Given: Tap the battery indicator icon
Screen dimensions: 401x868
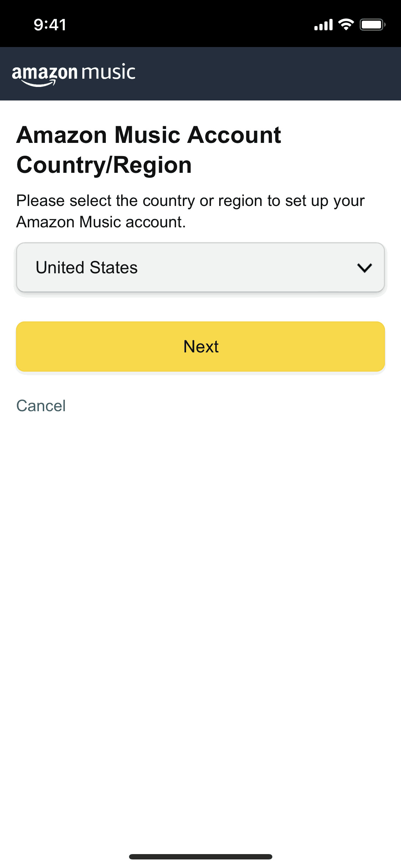Looking at the screenshot, I should coord(372,25).
